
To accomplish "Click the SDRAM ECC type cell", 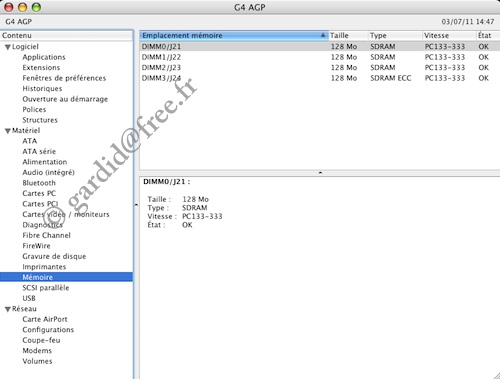I will (391, 78).
